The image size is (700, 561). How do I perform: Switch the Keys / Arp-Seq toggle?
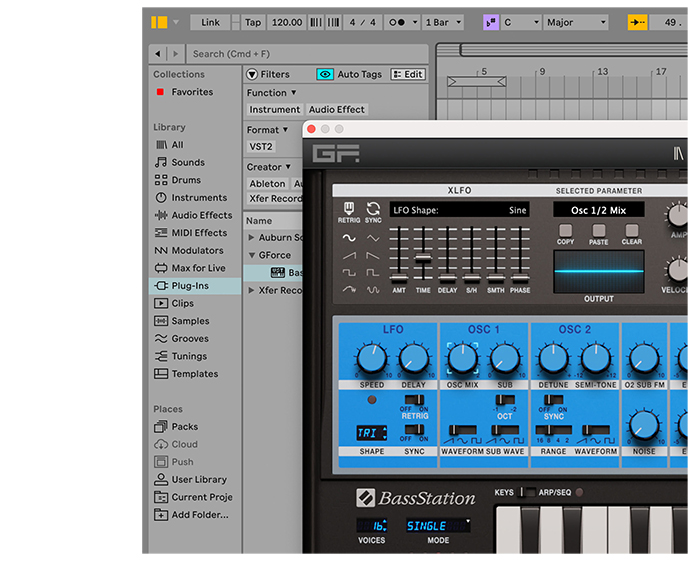(x=529, y=493)
